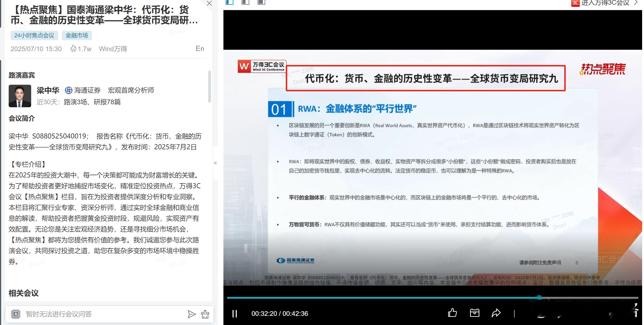Click the 海通证券 company name text
Image resolution: width=644 pixels, height=325 pixels.
point(87,90)
